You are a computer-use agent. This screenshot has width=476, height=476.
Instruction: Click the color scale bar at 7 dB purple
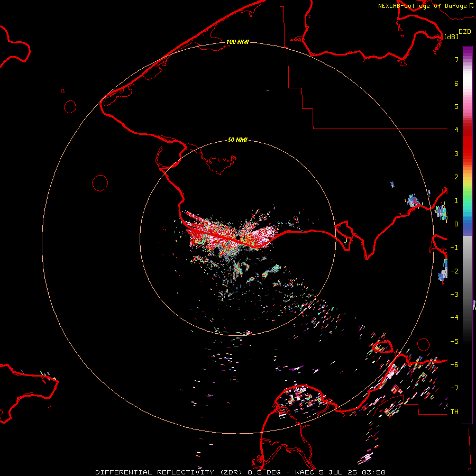467,59
